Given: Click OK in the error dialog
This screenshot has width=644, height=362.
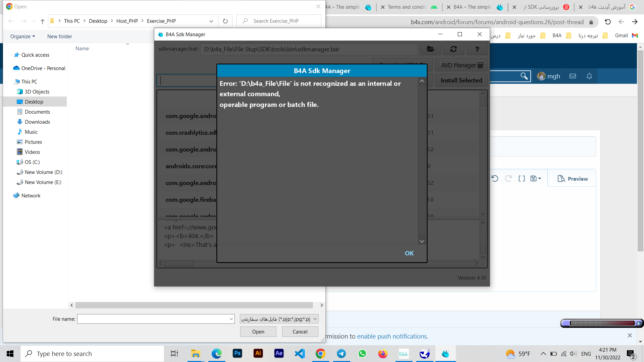Looking at the screenshot, I should point(409,253).
